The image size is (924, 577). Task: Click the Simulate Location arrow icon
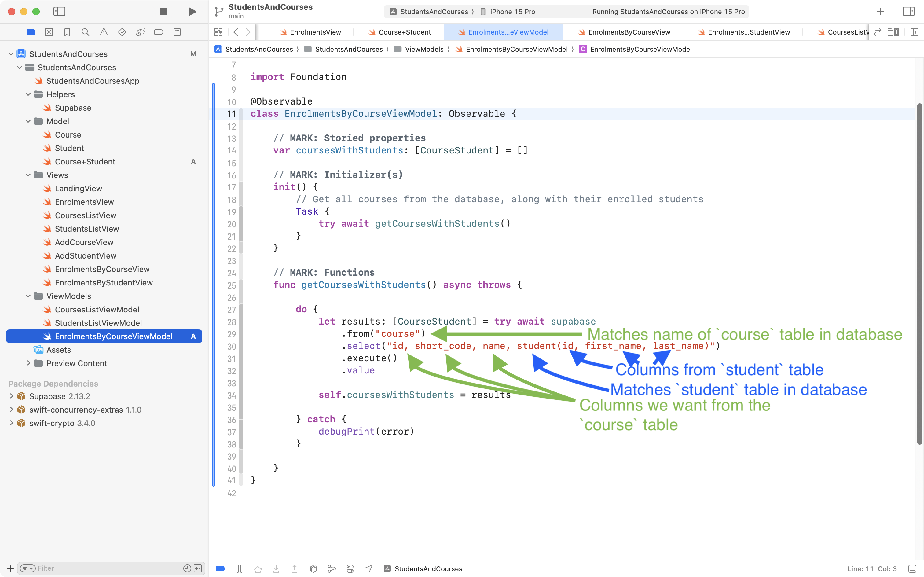[369, 569]
